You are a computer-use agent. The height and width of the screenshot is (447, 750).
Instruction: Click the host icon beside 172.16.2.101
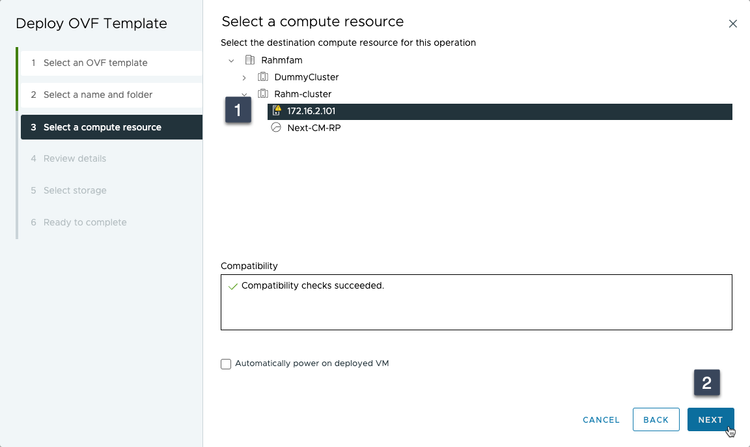(277, 111)
